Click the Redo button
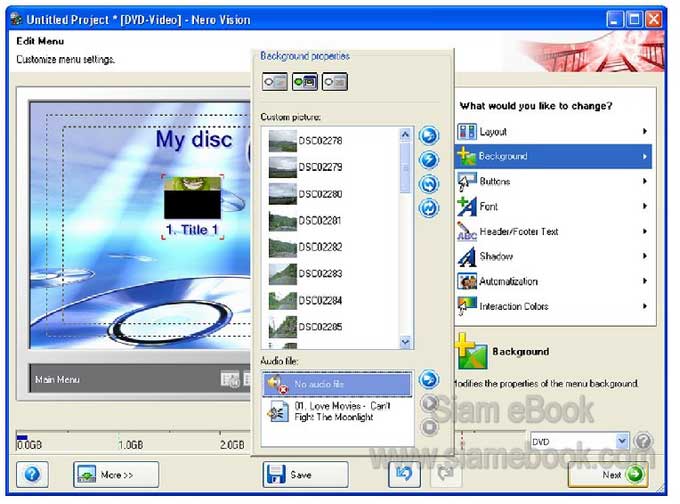The image size is (680, 504). (x=446, y=475)
